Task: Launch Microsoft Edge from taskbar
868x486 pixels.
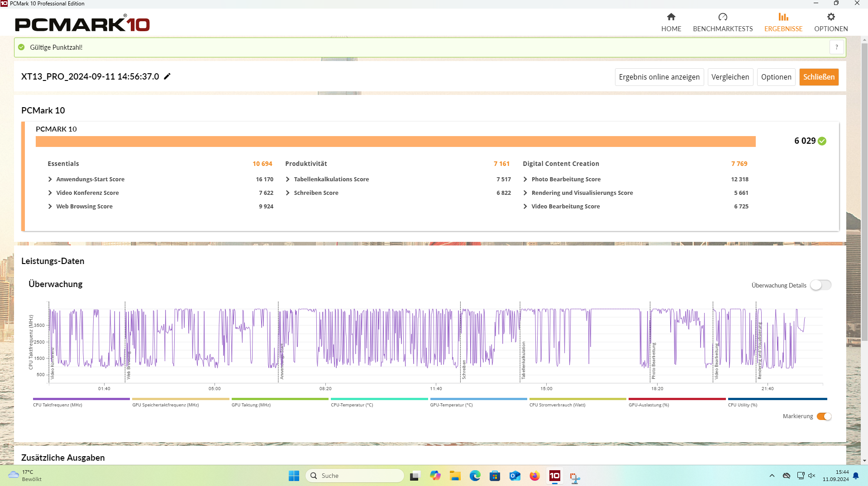Action: [x=475, y=476]
